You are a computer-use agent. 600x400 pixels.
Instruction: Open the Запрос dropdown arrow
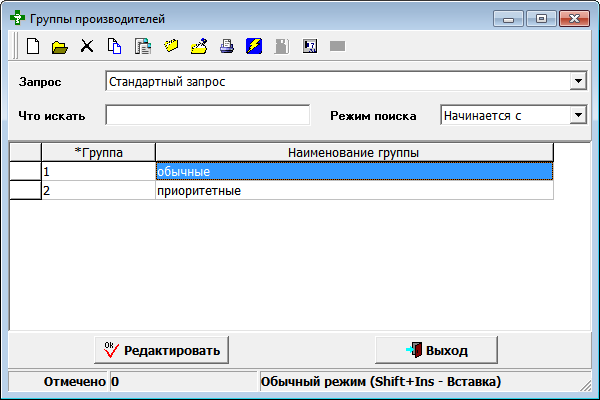(578, 81)
